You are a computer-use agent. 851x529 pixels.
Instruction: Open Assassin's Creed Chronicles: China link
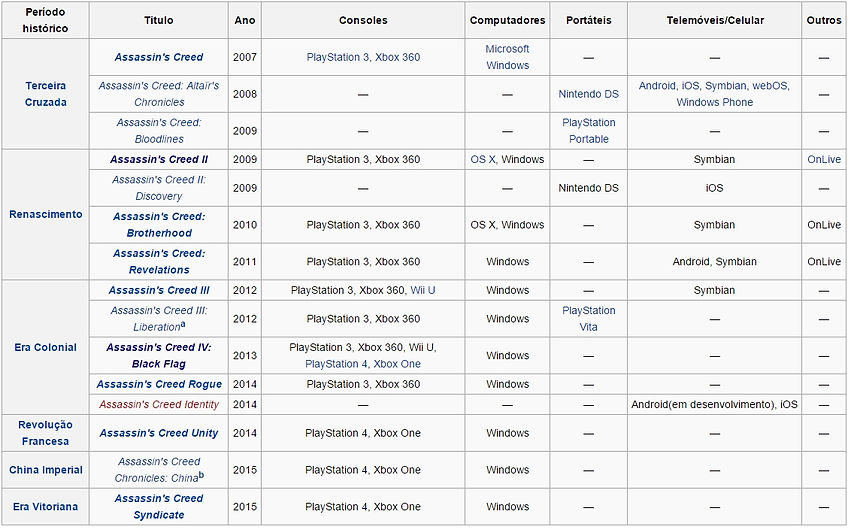pos(158,470)
